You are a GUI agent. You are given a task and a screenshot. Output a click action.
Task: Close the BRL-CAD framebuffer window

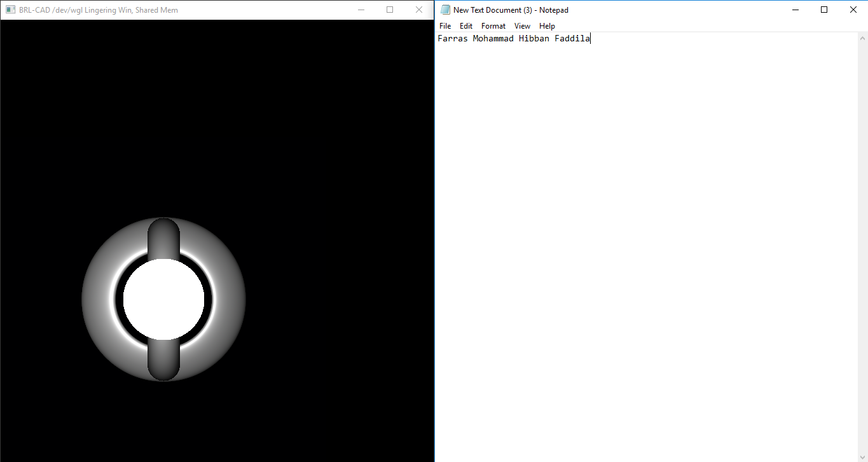[419, 10]
